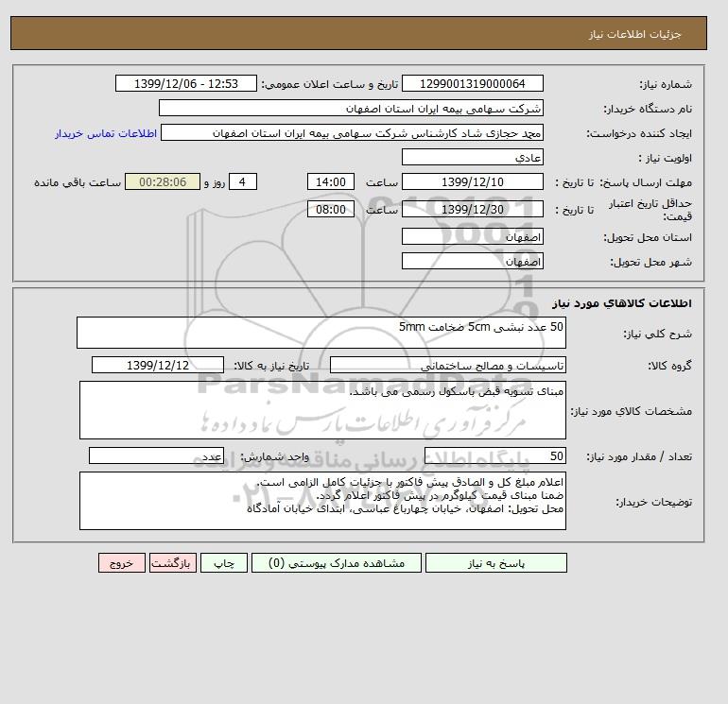Click the گروه کالا field تاسیسات و مصالح ساختمانی

[x=447, y=365]
